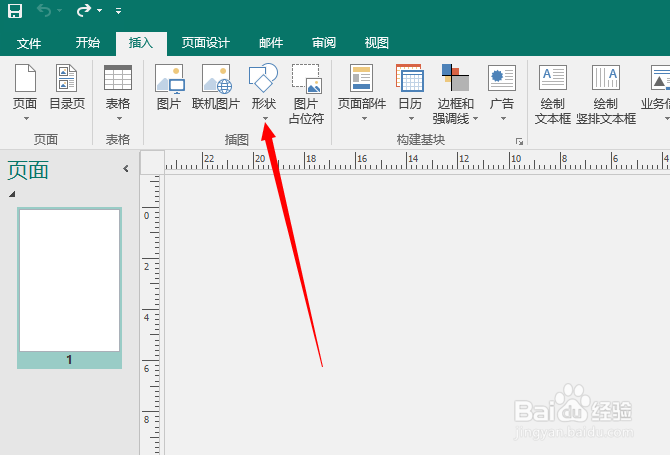Image resolution: width=670 pixels, height=455 pixels.
Task: Click 边框和强调线 borders and accents icon
Action: click(455, 78)
